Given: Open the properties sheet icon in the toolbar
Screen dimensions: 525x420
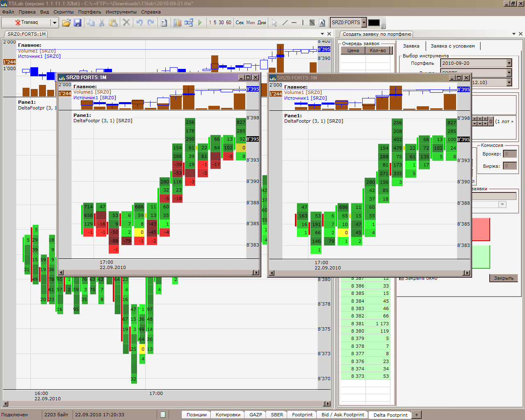Looking at the screenshot, I should pyautogui.click(x=164, y=23).
